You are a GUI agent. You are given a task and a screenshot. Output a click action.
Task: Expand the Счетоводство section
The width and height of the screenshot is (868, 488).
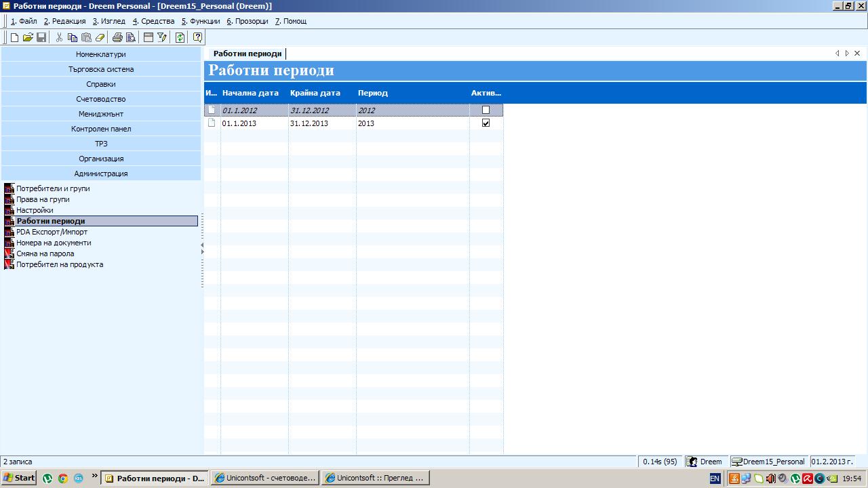(x=101, y=99)
